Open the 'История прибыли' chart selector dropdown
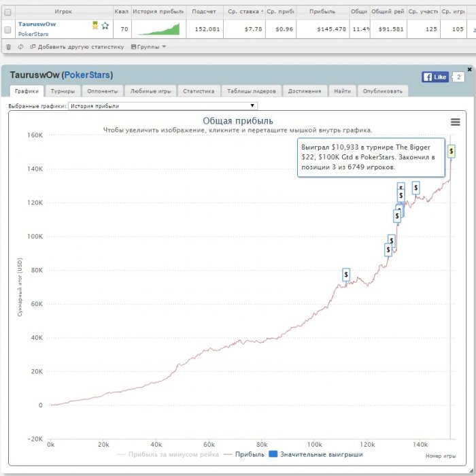The height and width of the screenshot is (476, 476). (163, 106)
